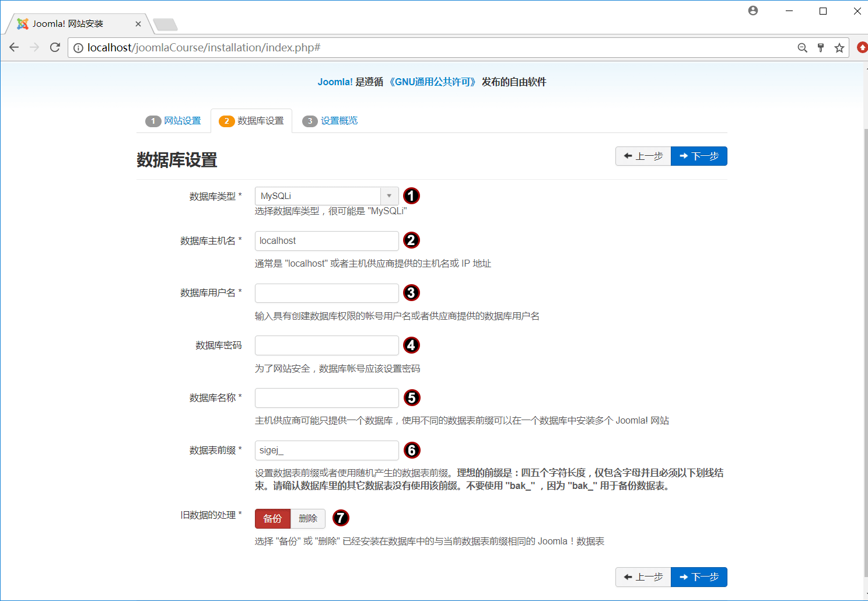Click the red extension icon beside the bookmark star
The image size is (868, 601).
point(862,48)
